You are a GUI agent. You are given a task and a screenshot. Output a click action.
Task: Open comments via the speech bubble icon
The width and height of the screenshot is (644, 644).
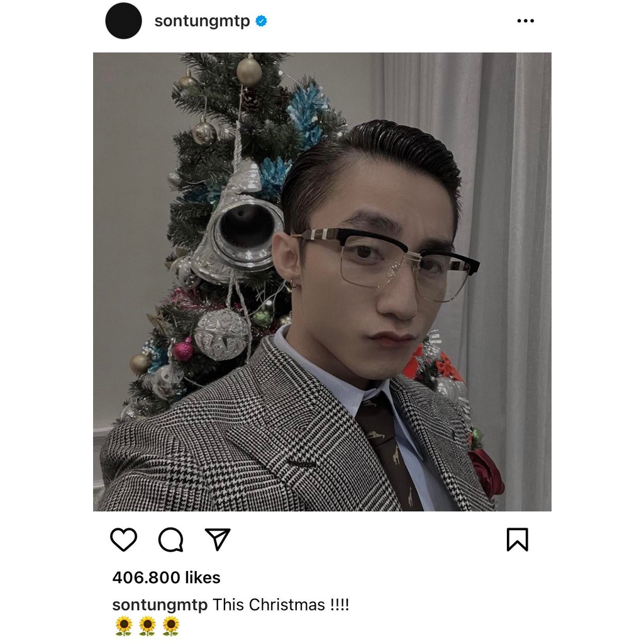click(171, 539)
